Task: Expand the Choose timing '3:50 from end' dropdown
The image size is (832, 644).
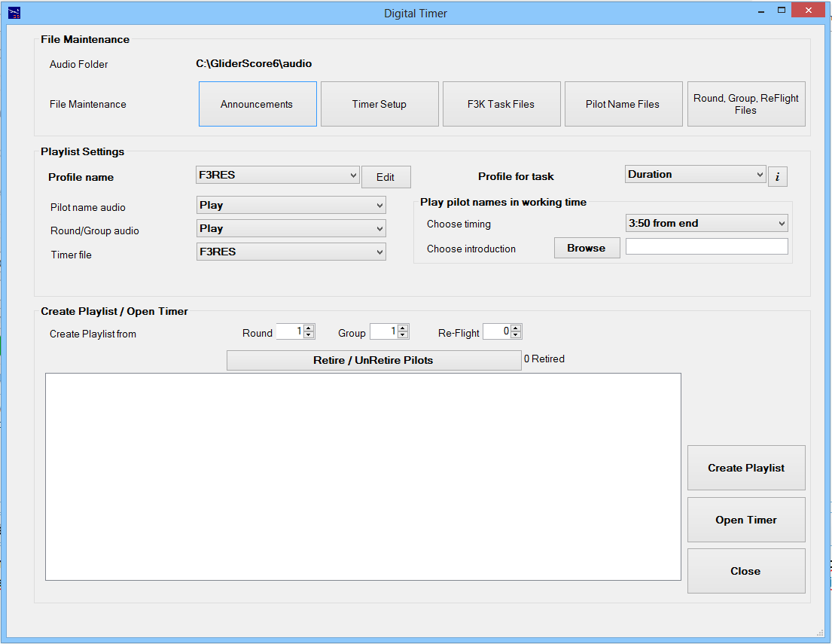Action: click(707, 223)
